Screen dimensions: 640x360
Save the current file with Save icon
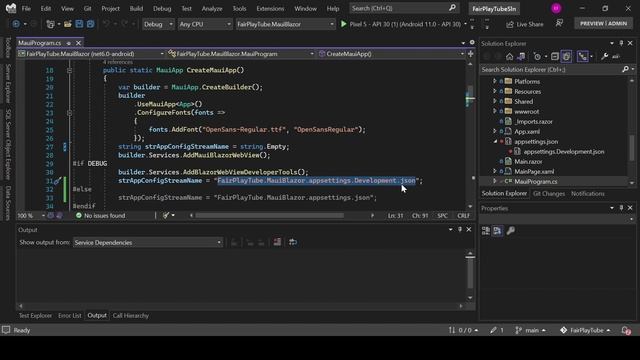79,24
